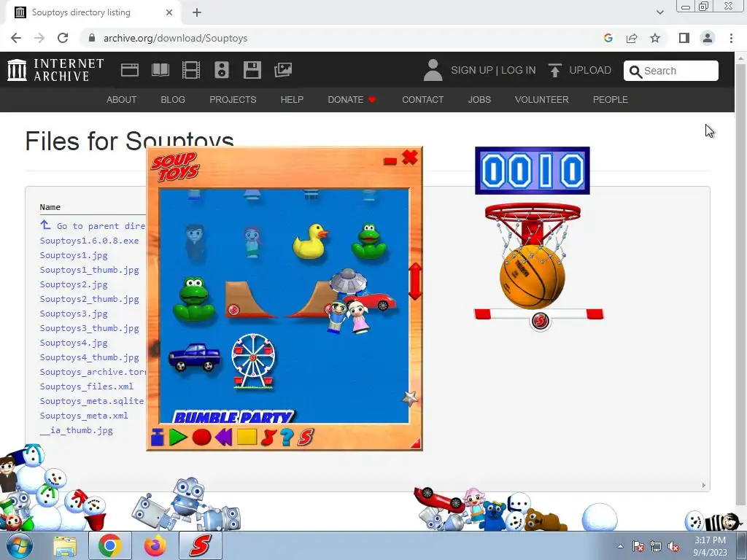Click the red record circle in Soup Toys
The image size is (747, 560).
(x=201, y=437)
